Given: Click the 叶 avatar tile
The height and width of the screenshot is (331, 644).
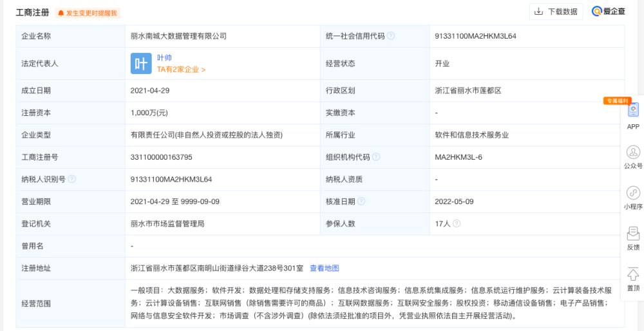Looking at the screenshot, I should click(141, 64).
